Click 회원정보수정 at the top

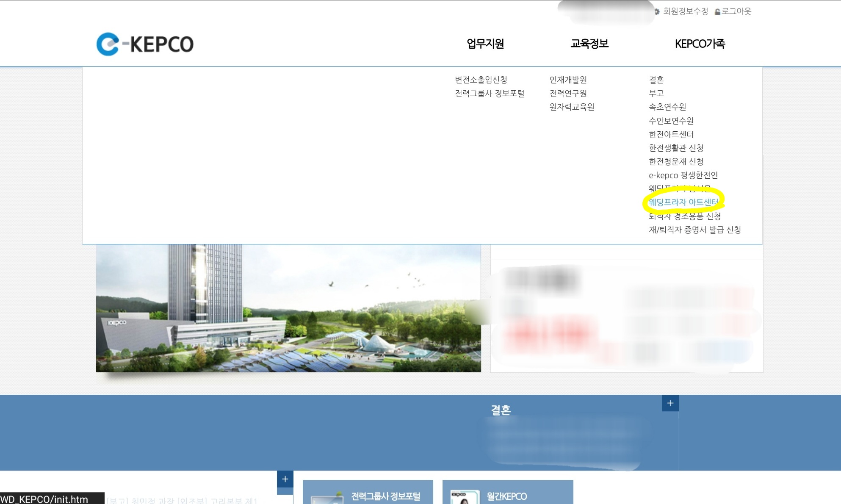[x=686, y=11]
